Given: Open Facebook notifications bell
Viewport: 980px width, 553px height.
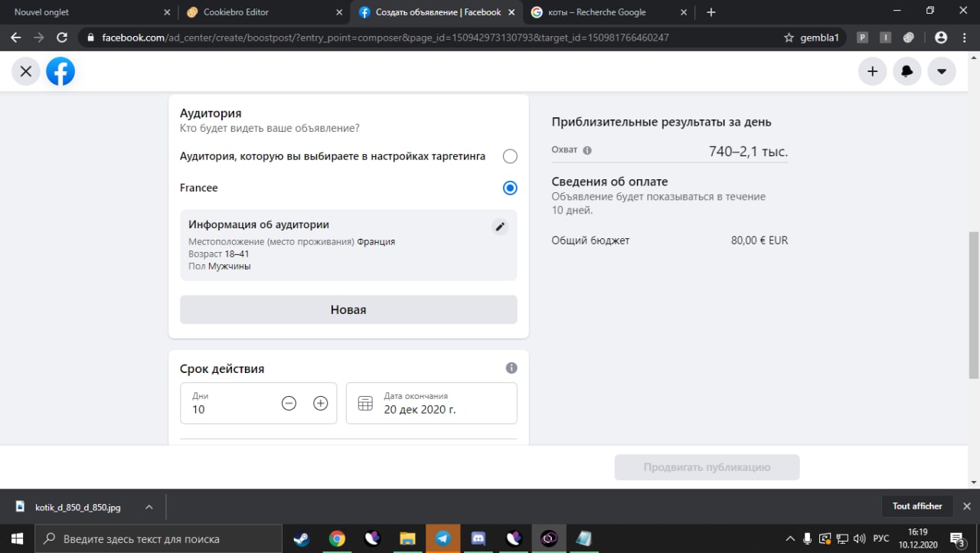Looking at the screenshot, I should click(907, 71).
